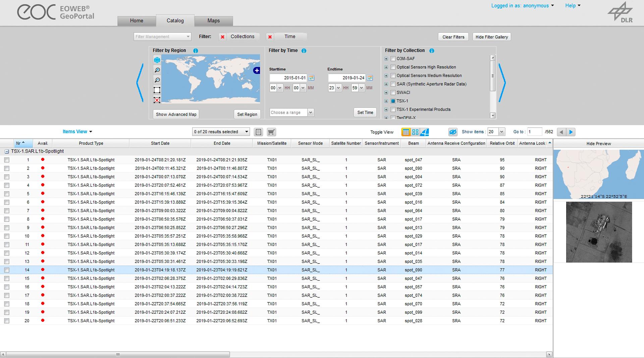Viewport: 644px width, 358px height.
Task: Check the SWACI collection checkbox
Action: point(393,93)
